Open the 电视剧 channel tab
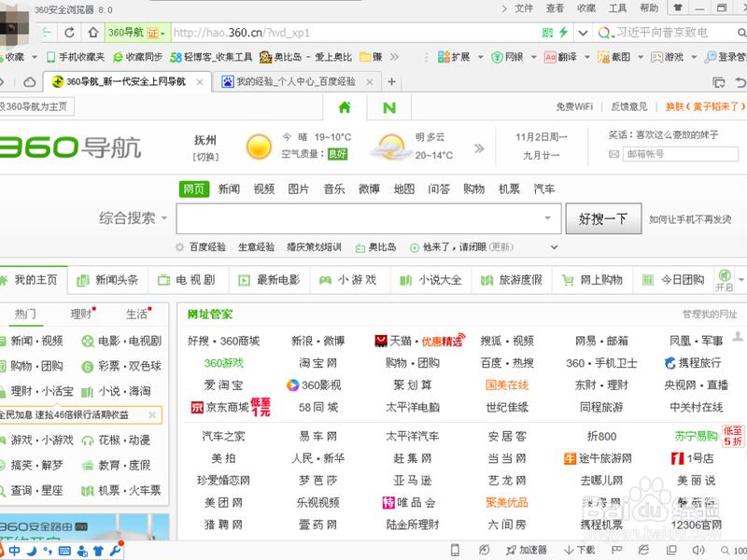The height and width of the screenshot is (560, 747). coord(189,280)
